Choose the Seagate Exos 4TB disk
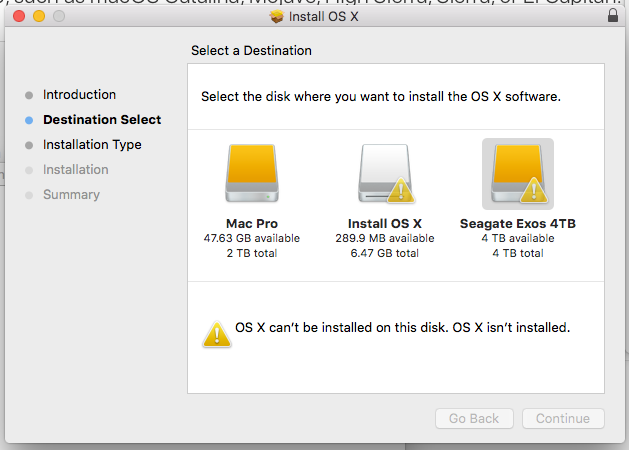Image resolution: width=629 pixels, height=450 pixels. click(517, 174)
